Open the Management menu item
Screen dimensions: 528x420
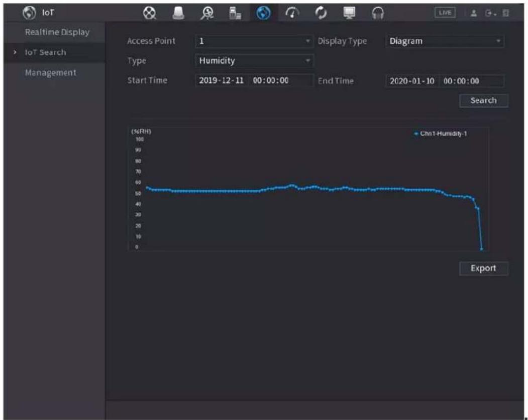pos(51,73)
